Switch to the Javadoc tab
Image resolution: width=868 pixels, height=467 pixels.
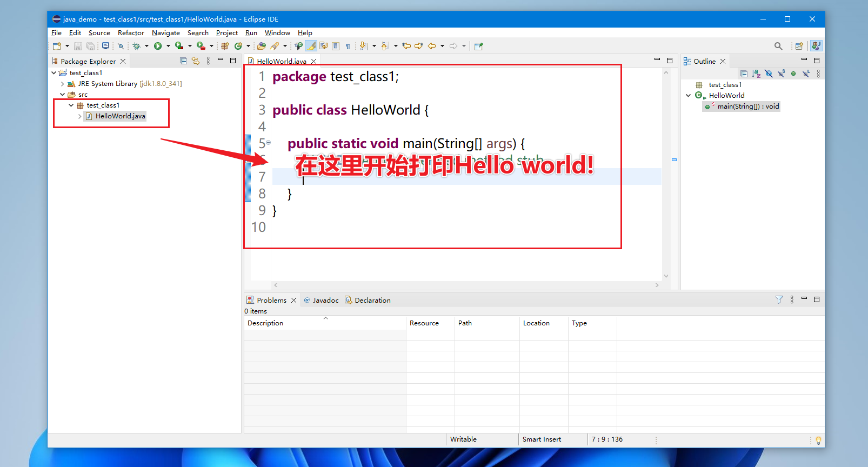pos(322,300)
